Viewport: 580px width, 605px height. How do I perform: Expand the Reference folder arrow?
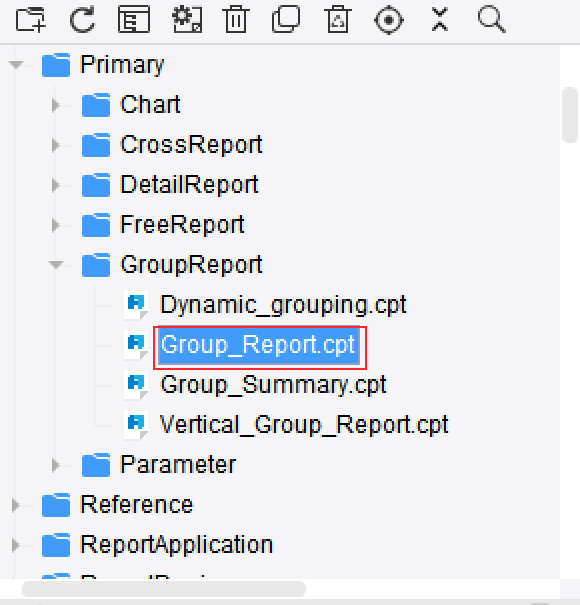(16, 505)
